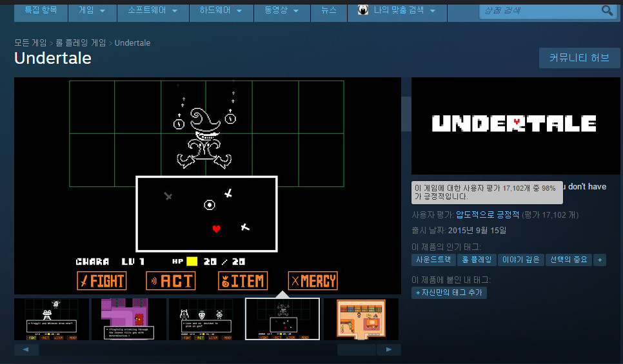This screenshot has width=623, height=364.
Task: Open the 뉴스 tab
Action: point(328,10)
